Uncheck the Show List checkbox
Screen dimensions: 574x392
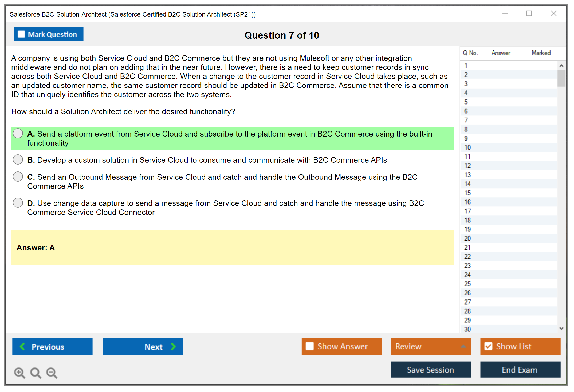point(488,346)
